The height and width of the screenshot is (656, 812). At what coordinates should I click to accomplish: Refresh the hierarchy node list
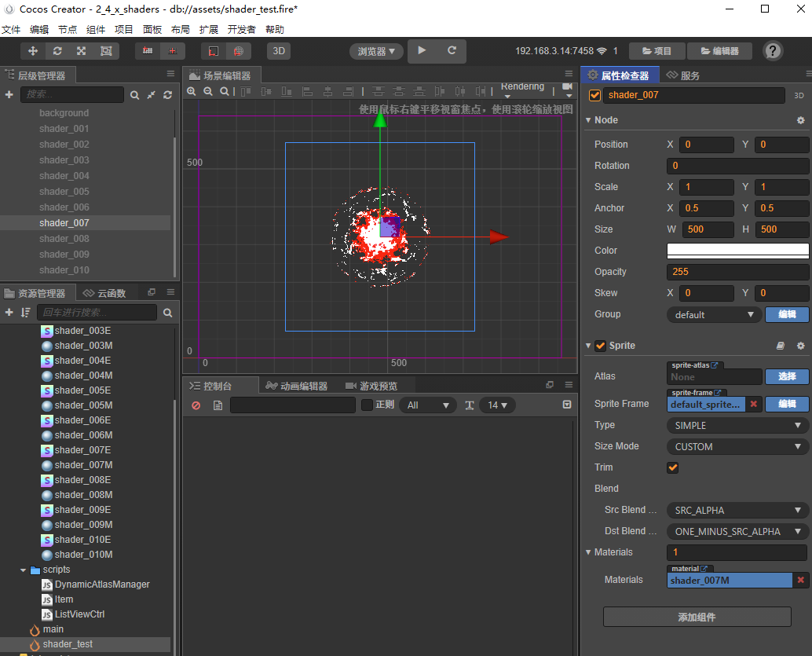click(167, 94)
